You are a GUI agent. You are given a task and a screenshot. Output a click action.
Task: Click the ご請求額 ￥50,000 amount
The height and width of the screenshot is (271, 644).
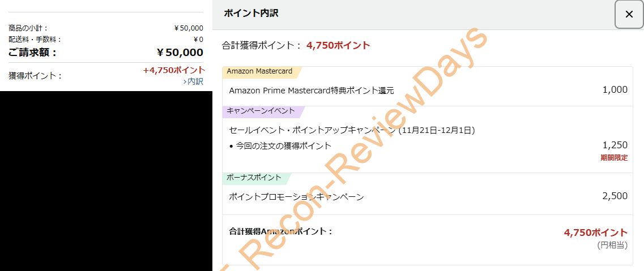(x=180, y=53)
